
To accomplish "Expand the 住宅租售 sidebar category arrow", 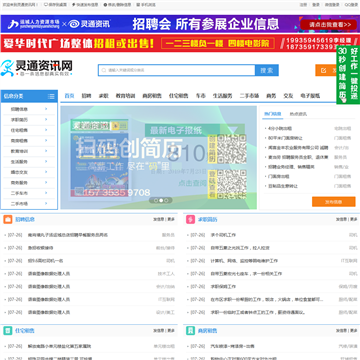I will 46,130.
